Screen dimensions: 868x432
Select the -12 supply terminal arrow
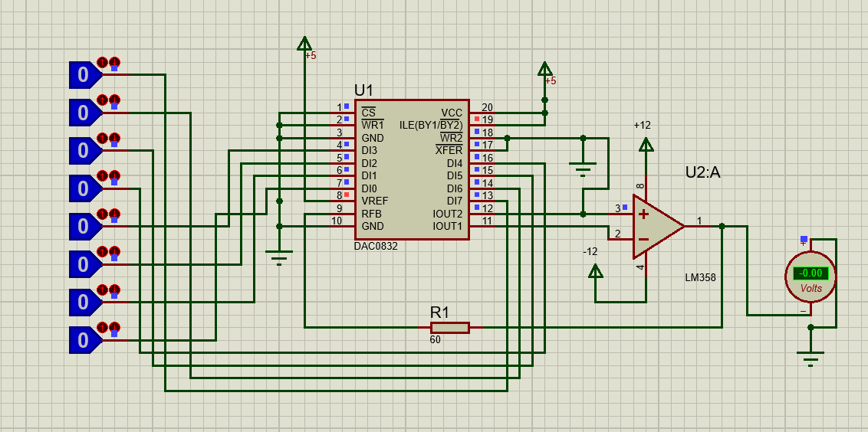(596, 270)
